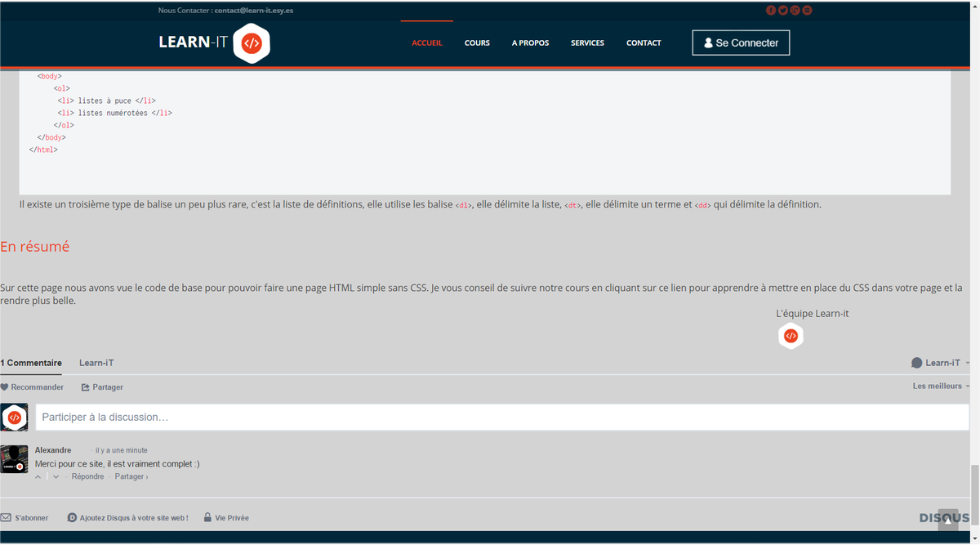980x545 pixels.
Task: Downvote Alexandre's comment
Action: pyautogui.click(x=56, y=476)
